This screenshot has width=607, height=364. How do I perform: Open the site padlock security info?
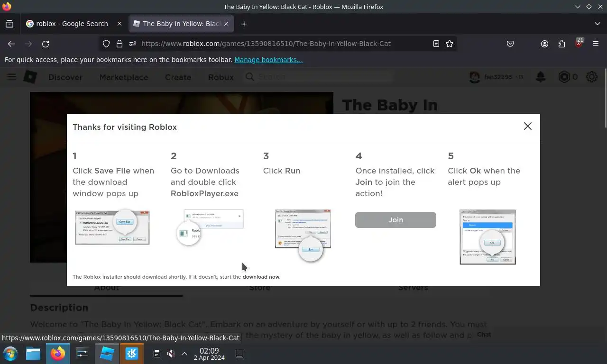coord(120,44)
